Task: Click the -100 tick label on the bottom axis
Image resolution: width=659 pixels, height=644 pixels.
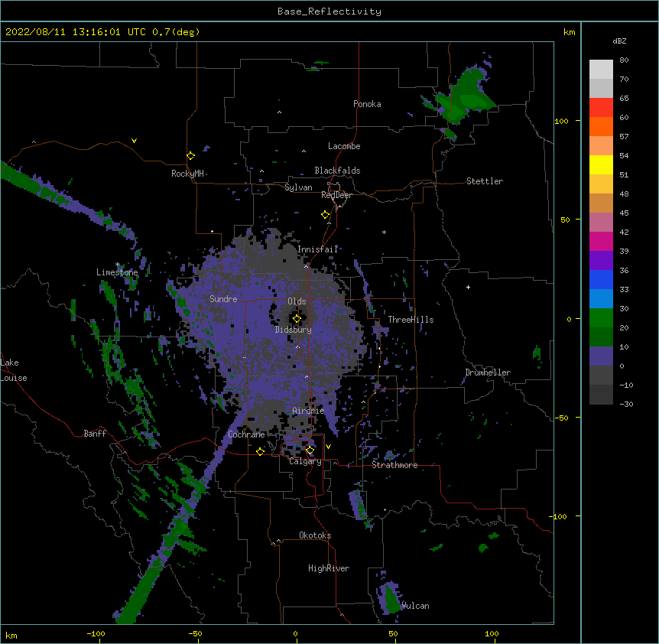Action: tap(96, 633)
